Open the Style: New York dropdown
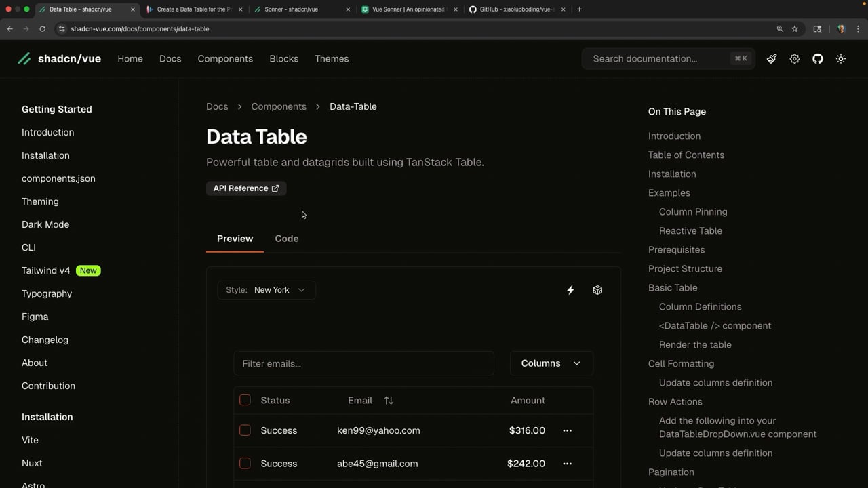The height and width of the screenshot is (488, 868). click(267, 290)
